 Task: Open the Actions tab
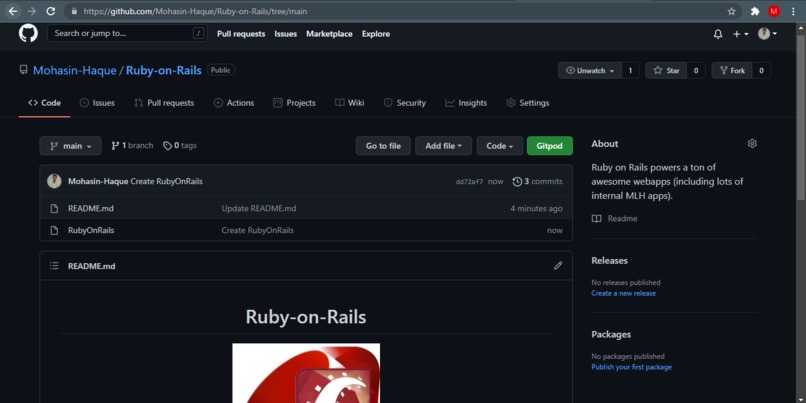tap(234, 103)
